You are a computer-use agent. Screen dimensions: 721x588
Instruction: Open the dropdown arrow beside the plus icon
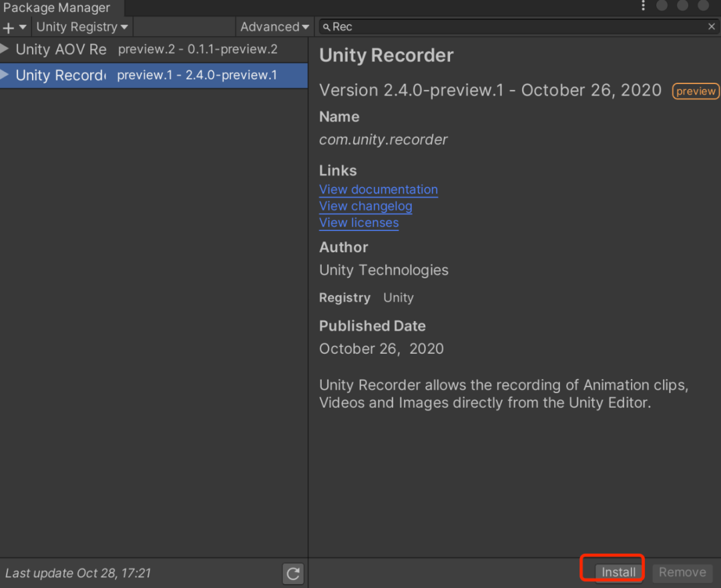pyautogui.click(x=20, y=27)
